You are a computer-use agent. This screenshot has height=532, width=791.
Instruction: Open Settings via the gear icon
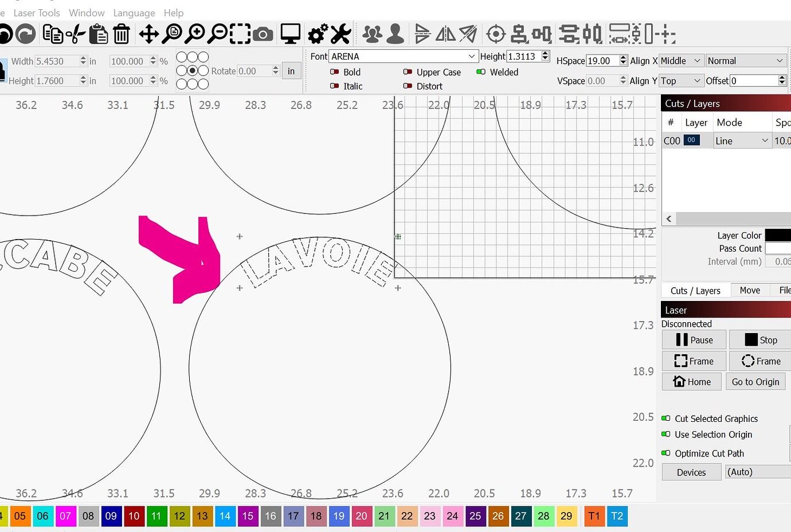click(x=317, y=34)
